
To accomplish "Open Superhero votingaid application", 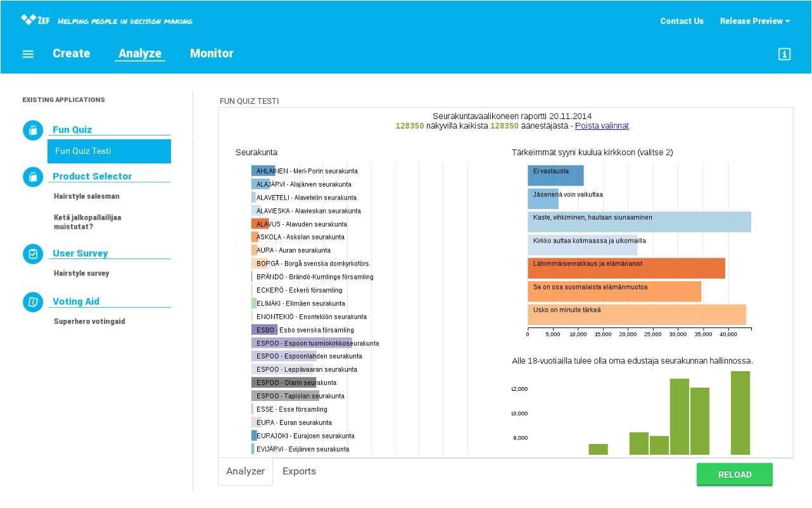I will pos(89,322).
